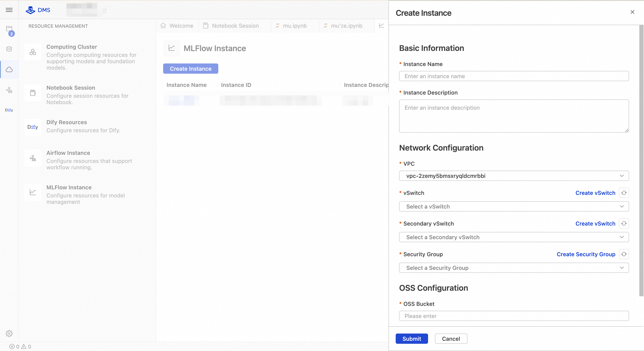644x351 pixels.
Task: Click the Instance Name column header
Action: (187, 85)
